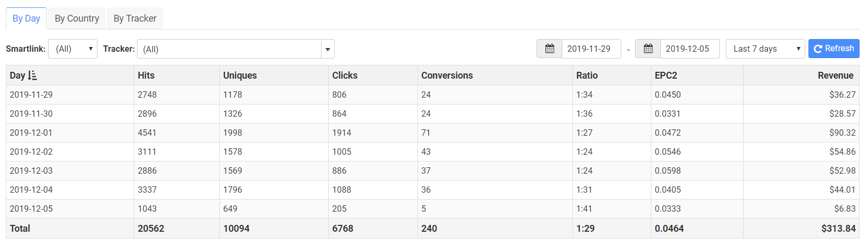The image size is (868, 246).
Task: Click the Tracker text input field
Action: coord(229,49)
